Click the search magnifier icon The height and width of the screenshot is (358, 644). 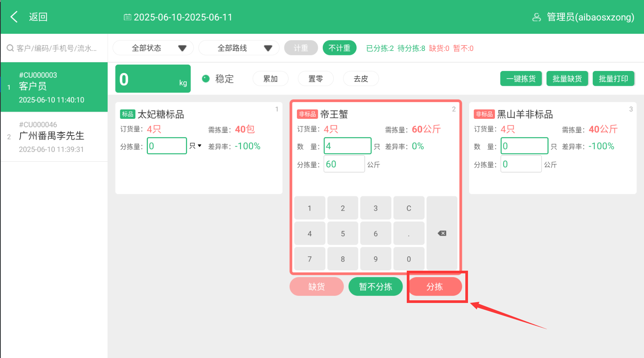point(10,48)
